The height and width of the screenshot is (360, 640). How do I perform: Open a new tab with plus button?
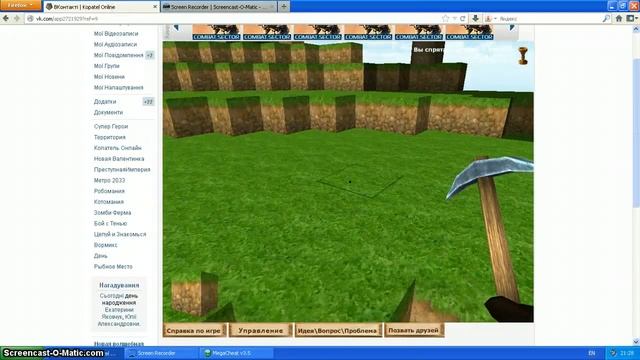pyautogui.click(x=284, y=7)
